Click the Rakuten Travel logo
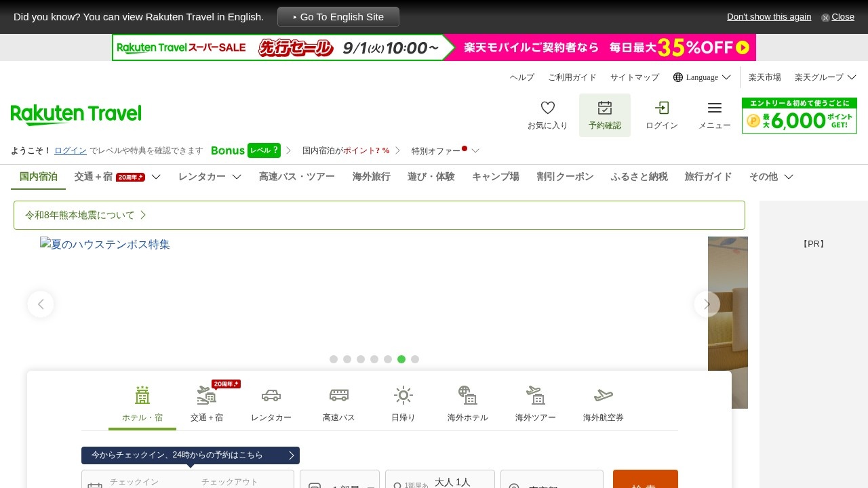 pyautogui.click(x=76, y=115)
